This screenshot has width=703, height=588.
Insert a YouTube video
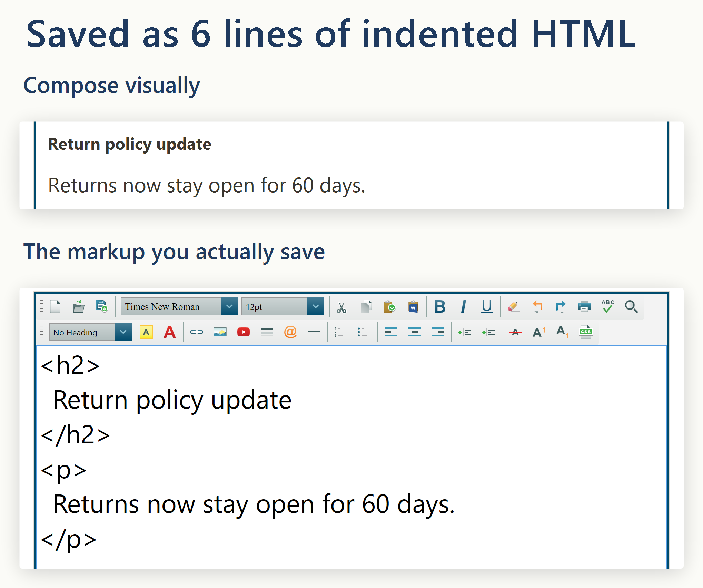tap(244, 332)
